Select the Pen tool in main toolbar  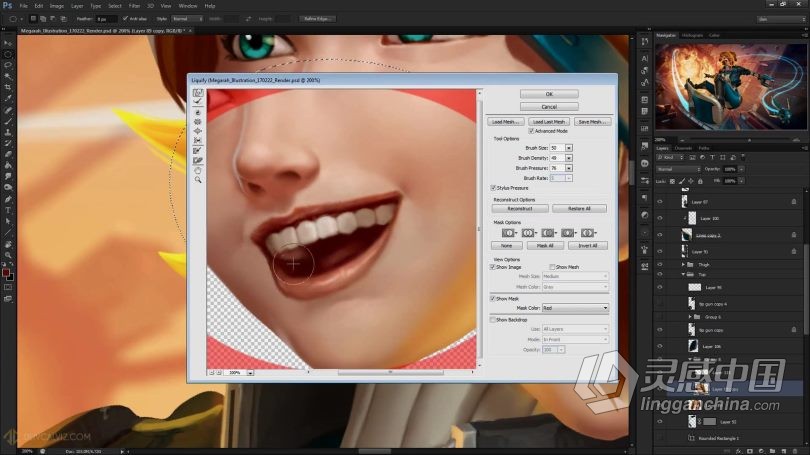(8, 199)
